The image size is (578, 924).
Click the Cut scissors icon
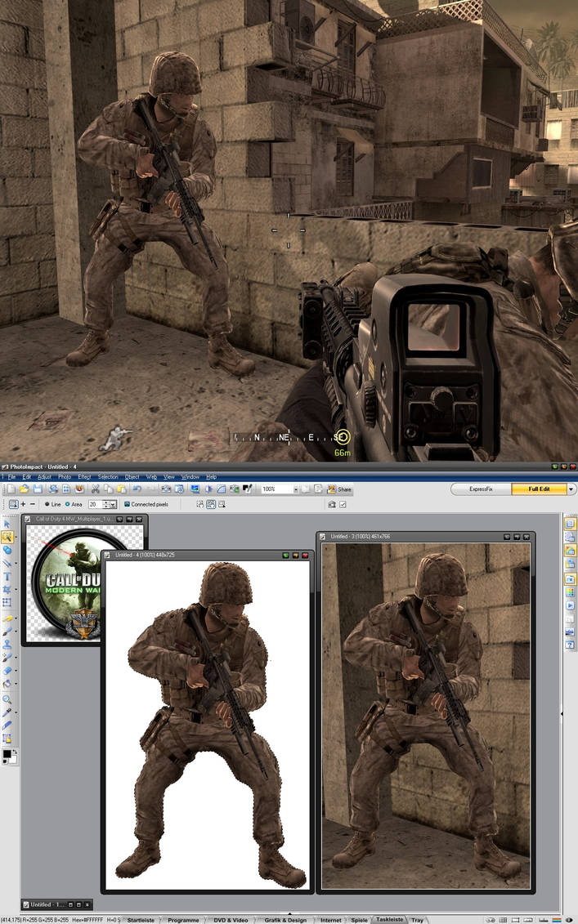pos(95,489)
